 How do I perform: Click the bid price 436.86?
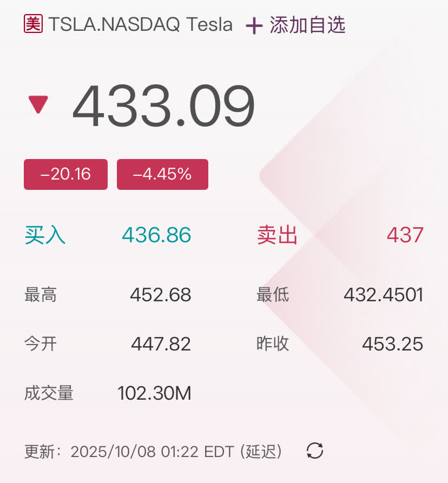[x=156, y=235]
